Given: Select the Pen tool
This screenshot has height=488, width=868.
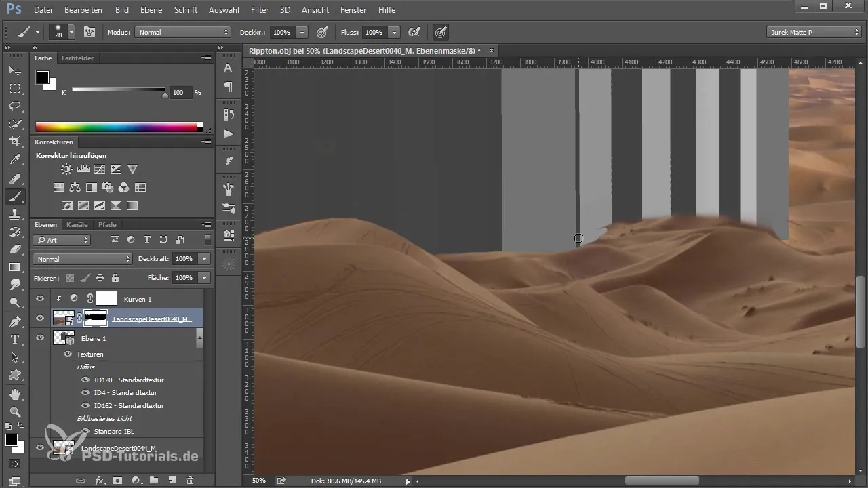Looking at the screenshot, I should (15, 321).
